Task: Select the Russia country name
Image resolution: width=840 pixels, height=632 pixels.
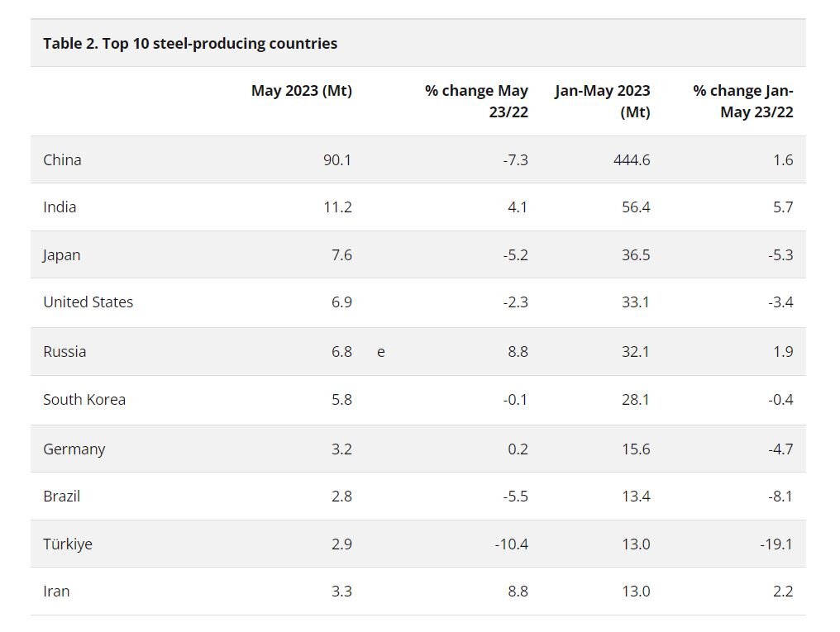Action: tap(64, 351)
